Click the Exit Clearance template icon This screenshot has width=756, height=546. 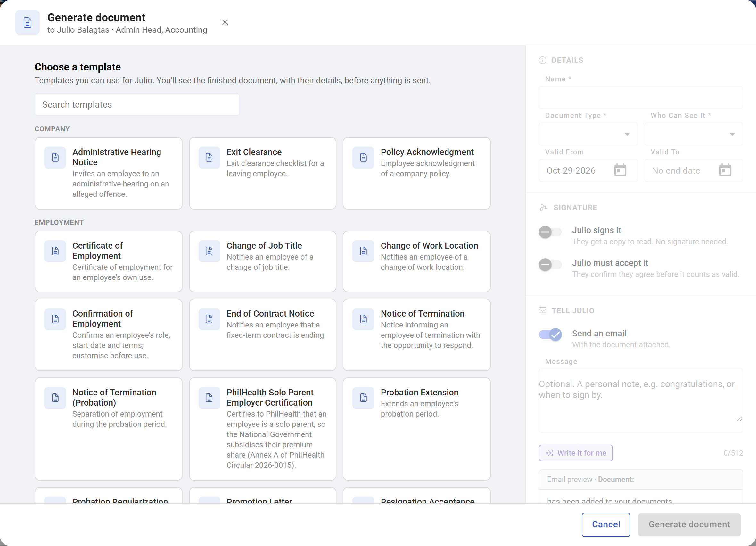pos(209,157)
